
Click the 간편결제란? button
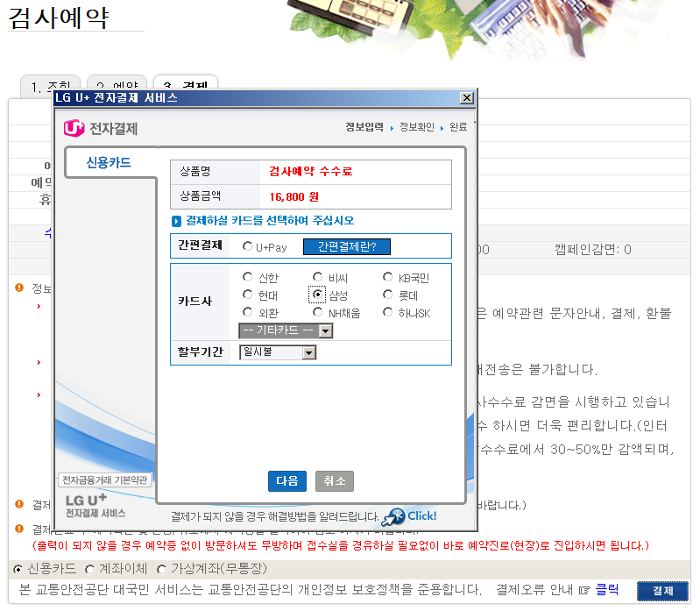point(347,246)
